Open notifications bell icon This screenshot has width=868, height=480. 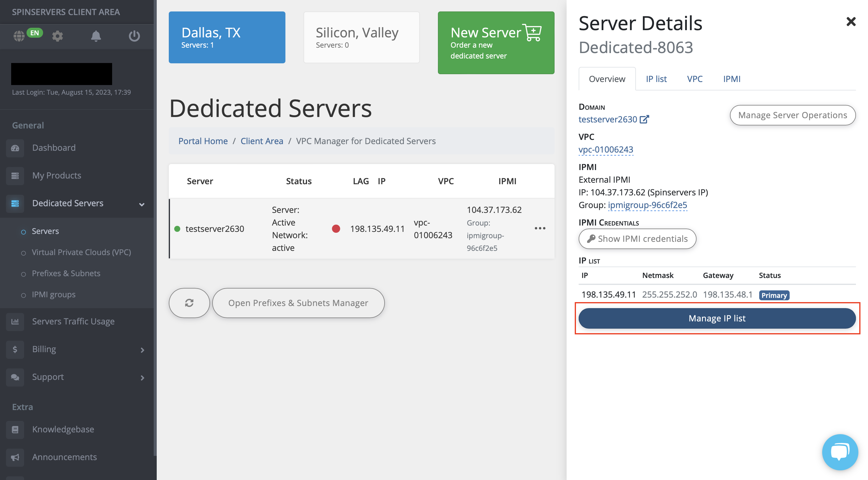[x=96, y=36]
